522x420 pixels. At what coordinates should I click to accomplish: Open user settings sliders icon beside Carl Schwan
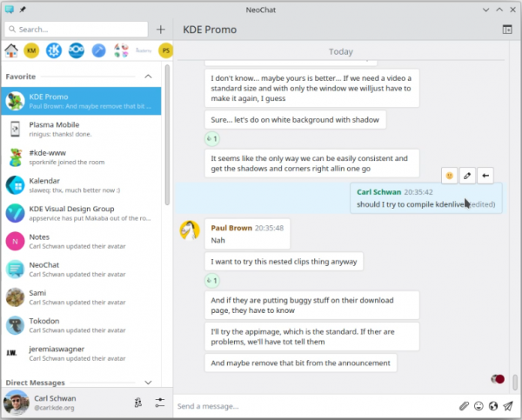pyautogui.click(x=160, y=402)
